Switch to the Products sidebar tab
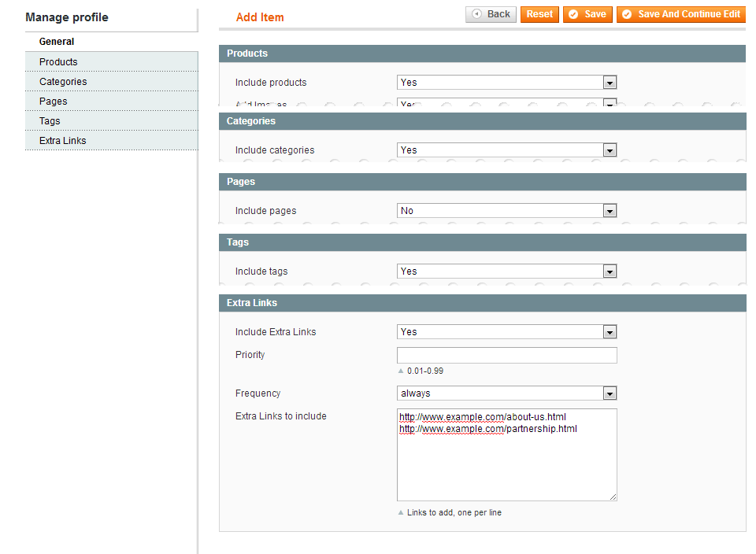This screenshot has width=756, height=554. pos(111,61)
